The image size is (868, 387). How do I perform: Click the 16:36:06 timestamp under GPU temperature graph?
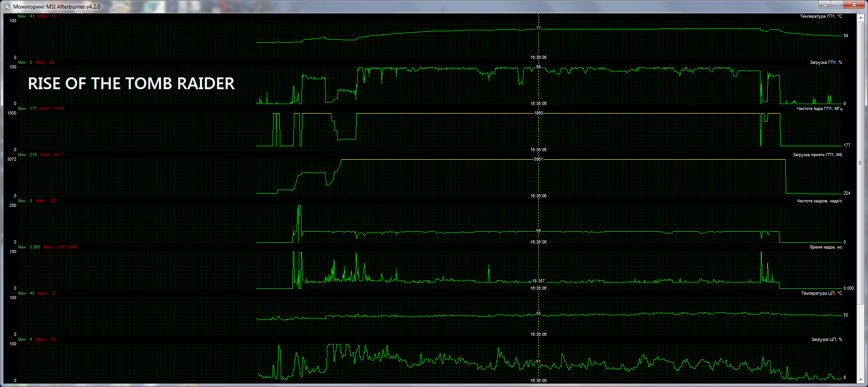click(538, 57)
